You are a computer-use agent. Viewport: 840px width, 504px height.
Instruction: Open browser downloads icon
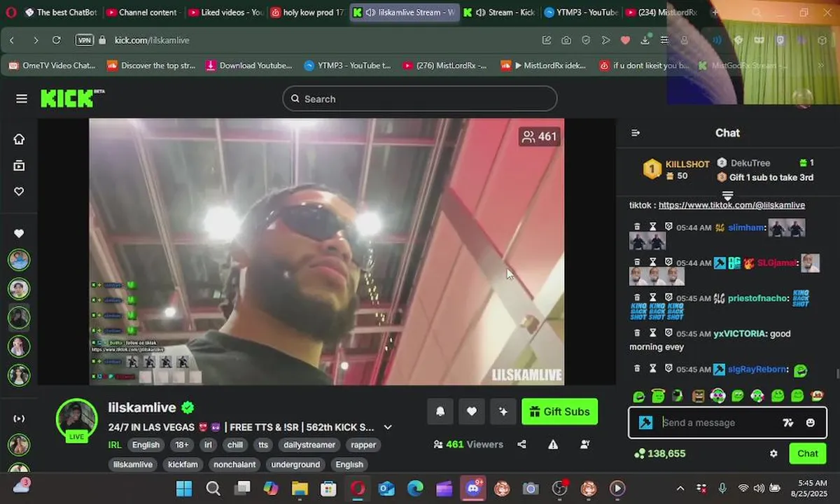(645, 40)
